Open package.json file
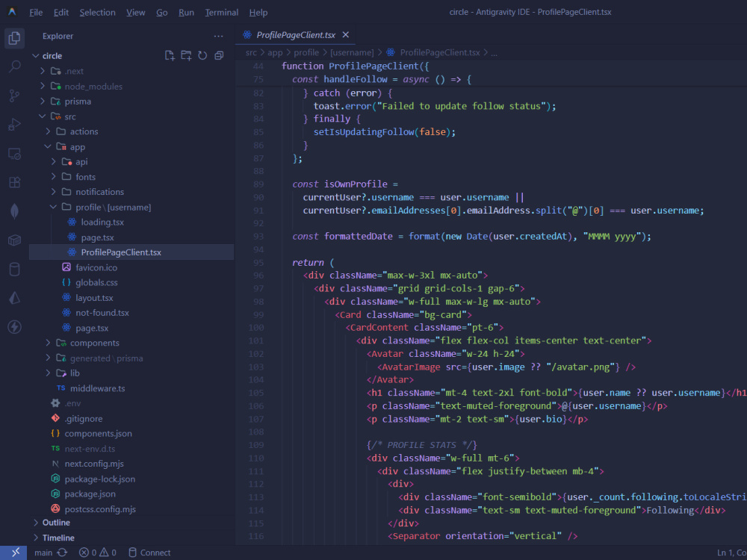Screen dimensions: 747x560 (x=131, y=494)
